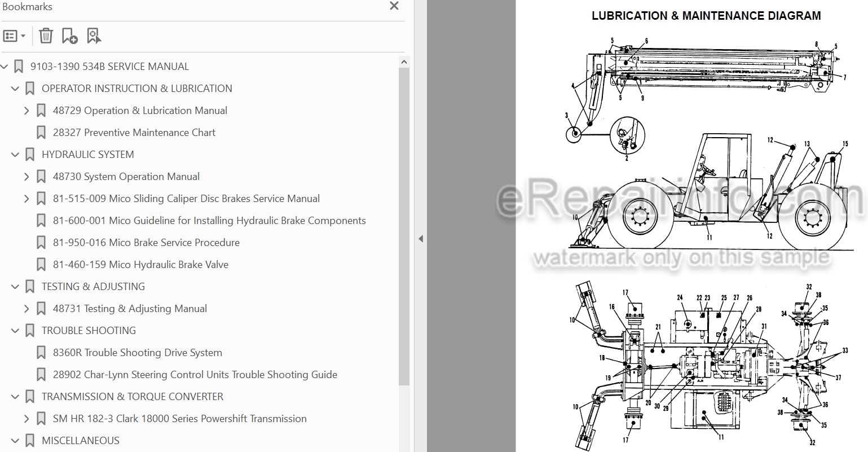Viewport: 868px width, 452px height.
Task: Open 8360R Trouble Shooting Drive System
Action: pos(138,353)
